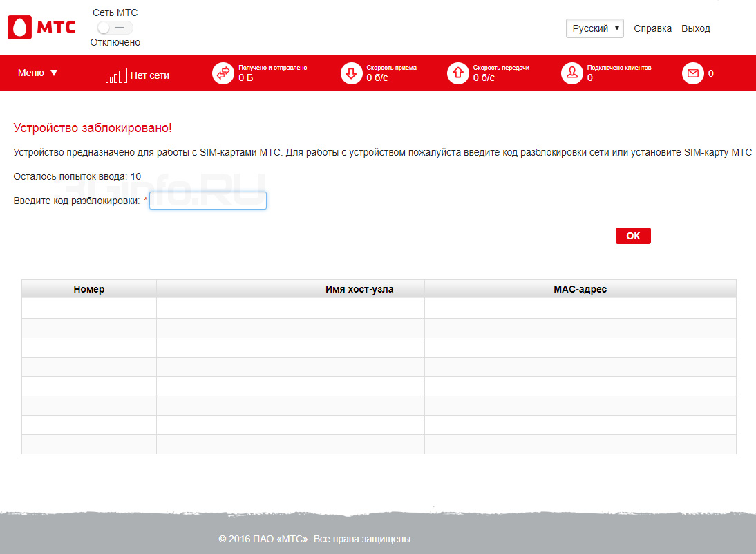Open the messages envelope icon
This screenshot has height=554, width=756.
(693, 73)
